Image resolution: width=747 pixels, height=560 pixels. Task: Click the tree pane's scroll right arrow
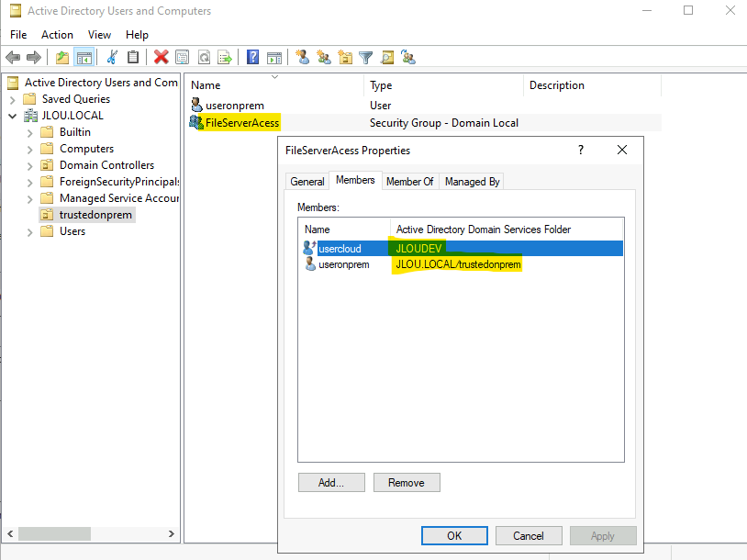pos(172,533)
